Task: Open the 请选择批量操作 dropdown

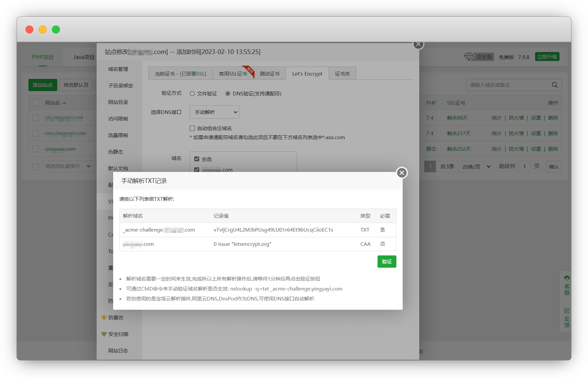Action: [68, 166]
